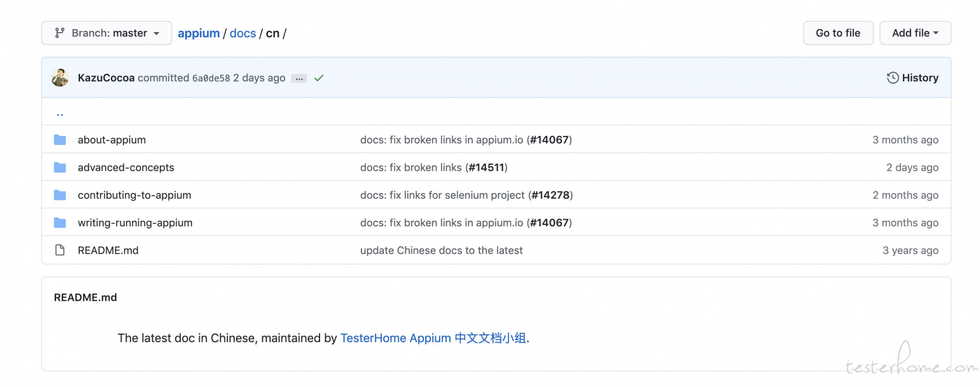Go up to the parent directory

(60, 114)
